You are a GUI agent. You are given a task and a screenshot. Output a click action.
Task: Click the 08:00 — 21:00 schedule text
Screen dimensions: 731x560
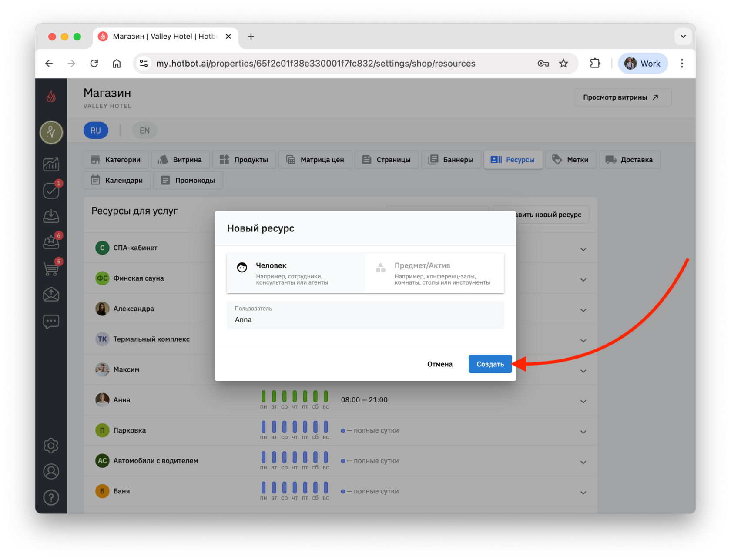[x=364, y=400]
